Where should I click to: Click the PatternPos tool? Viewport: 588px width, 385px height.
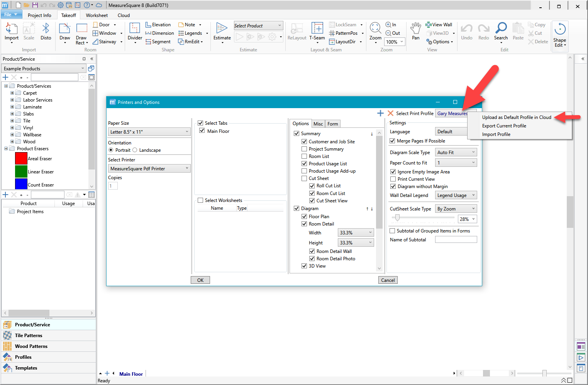click(346, 33)
